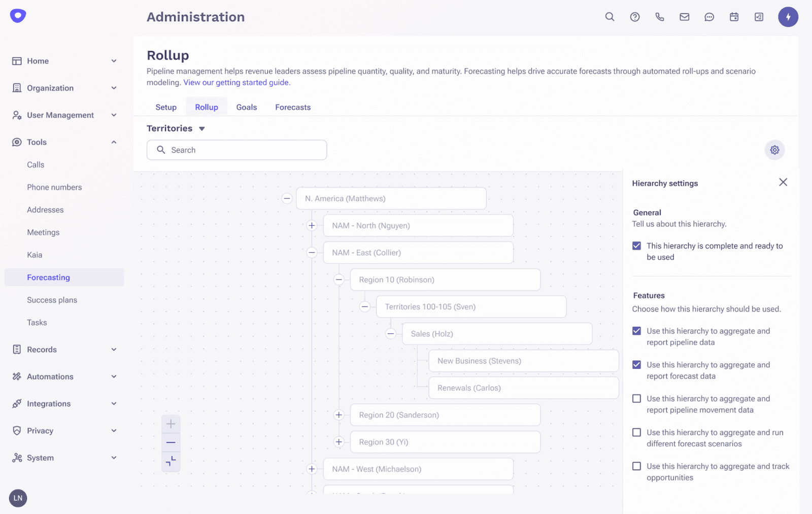The height and width of the screenshot is (514, 812).
Task: Open the getting started guide link
Action: pyautogui.click(x=236, y=83)
